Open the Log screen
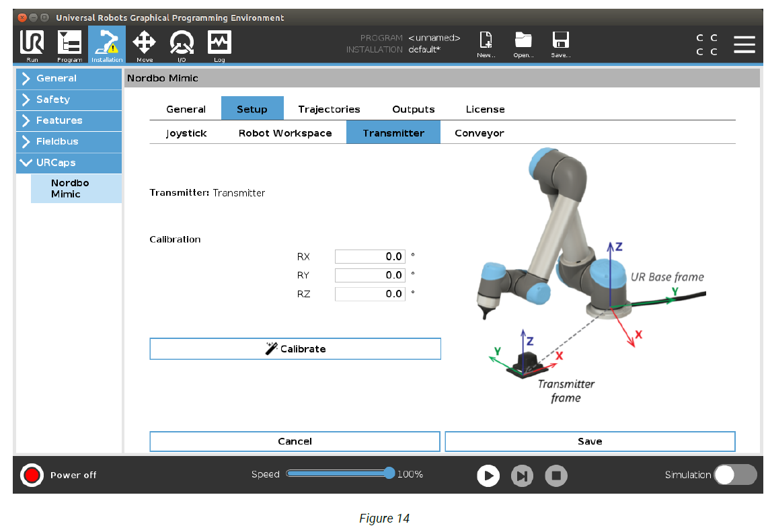766x532 pixels. pyautogui.click(x=219, y=45)
